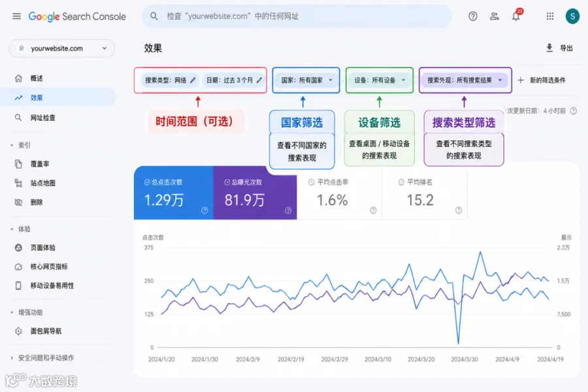Click the export download icon
Viewport: 588px width, 392px height.
549,48
